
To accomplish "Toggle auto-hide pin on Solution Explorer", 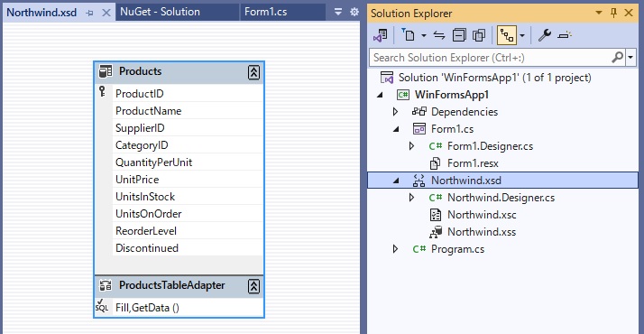I will 613,13.
